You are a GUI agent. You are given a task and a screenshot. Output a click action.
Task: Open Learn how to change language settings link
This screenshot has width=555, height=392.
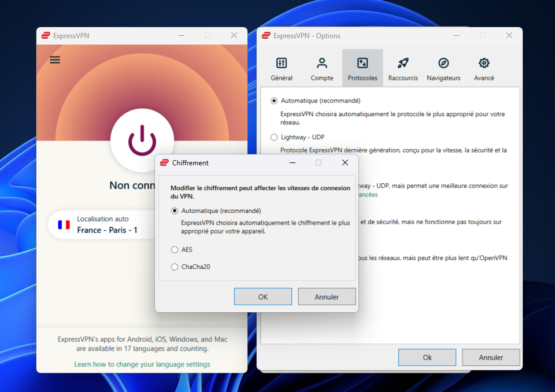pos(142,364)
